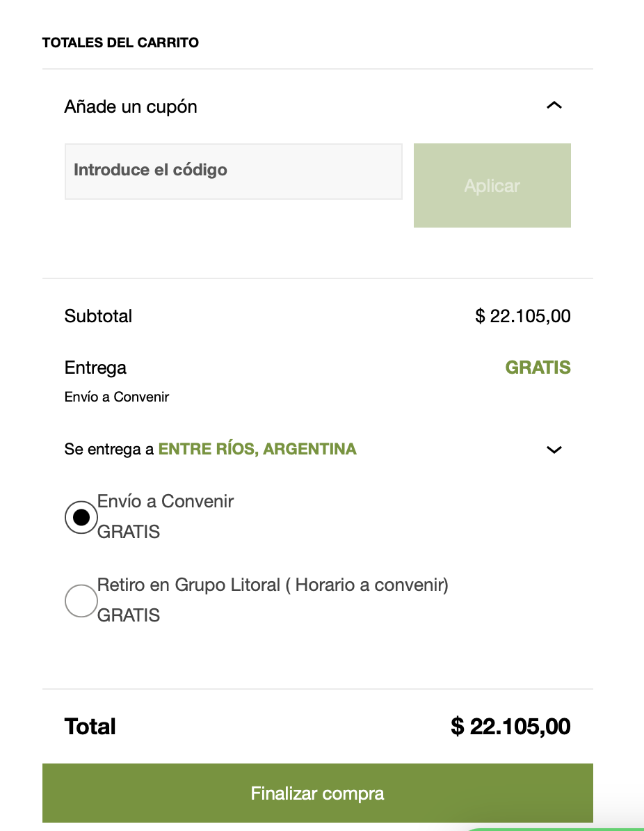Open the Se entrega a address expander
The image size is (644, 831).
click(317, 450)
